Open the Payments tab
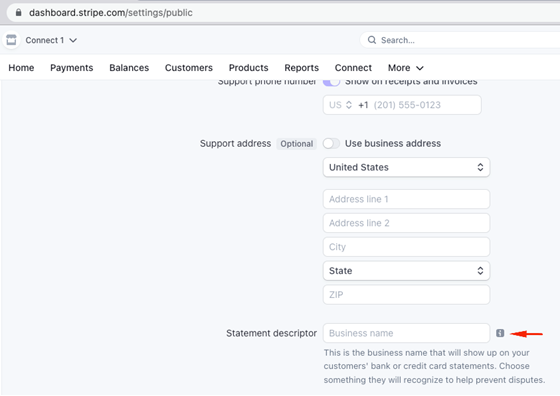The image size is (560, 396). pos(71,68)
